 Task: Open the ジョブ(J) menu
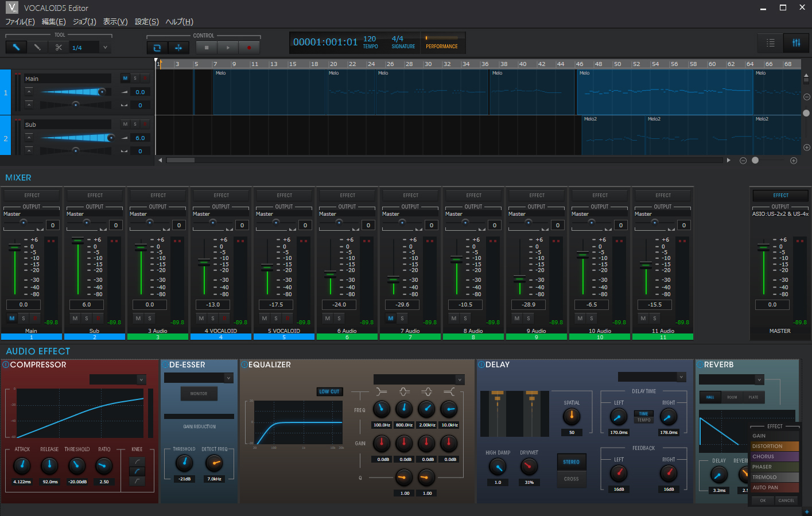tap(84, 22)
